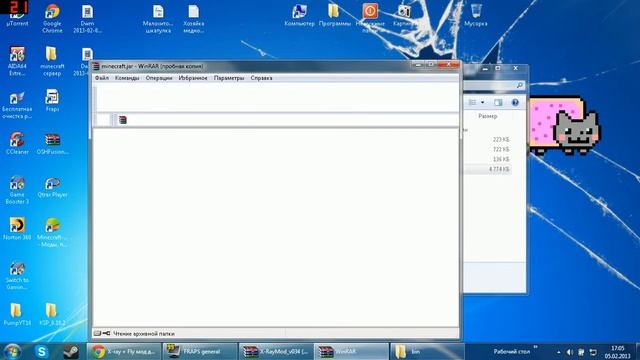Select the 'Бесплатная очистка' desktop shortcut
This screenshot has width=640, height=360.
(x=17, y=105)
